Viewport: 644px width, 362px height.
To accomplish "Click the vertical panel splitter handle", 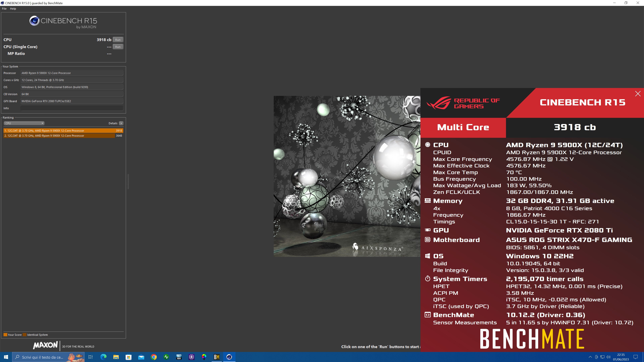I will pos(128,181).
